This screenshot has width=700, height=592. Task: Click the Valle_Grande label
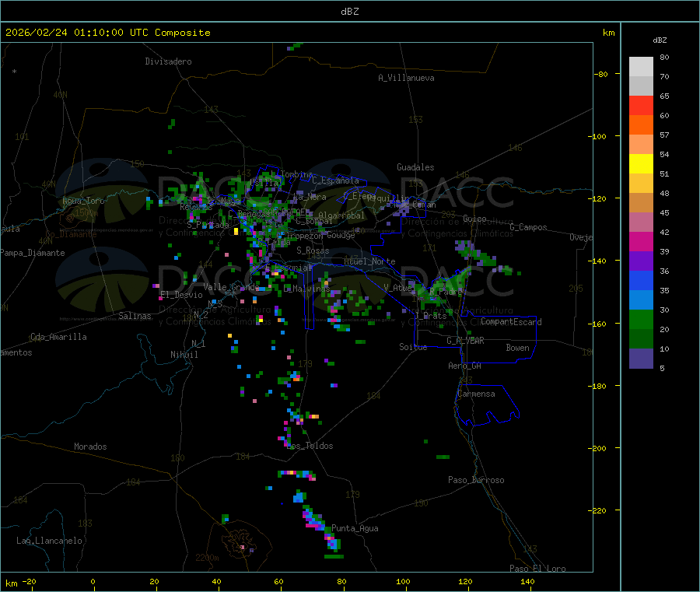pos(231,287)
